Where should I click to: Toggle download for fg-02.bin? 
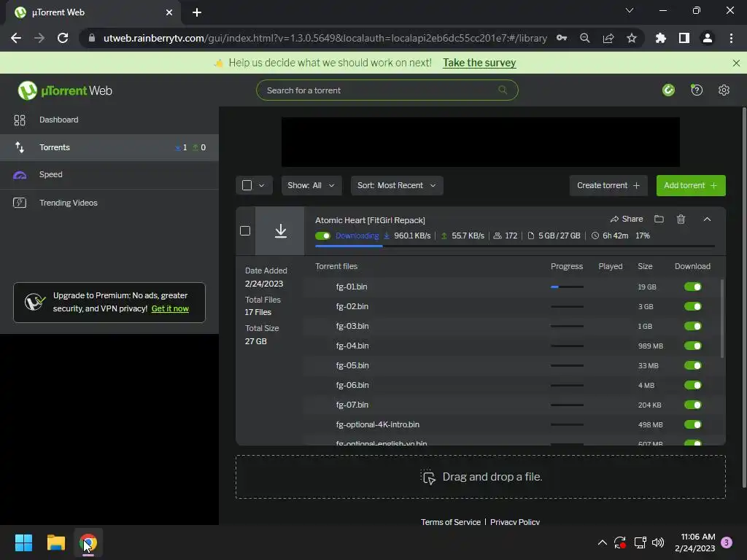pos(693,306)
